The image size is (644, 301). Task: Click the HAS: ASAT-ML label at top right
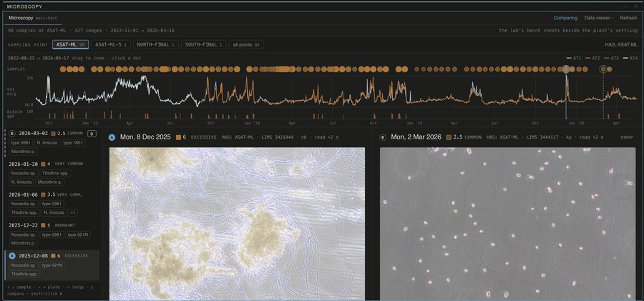coord(621,45)
